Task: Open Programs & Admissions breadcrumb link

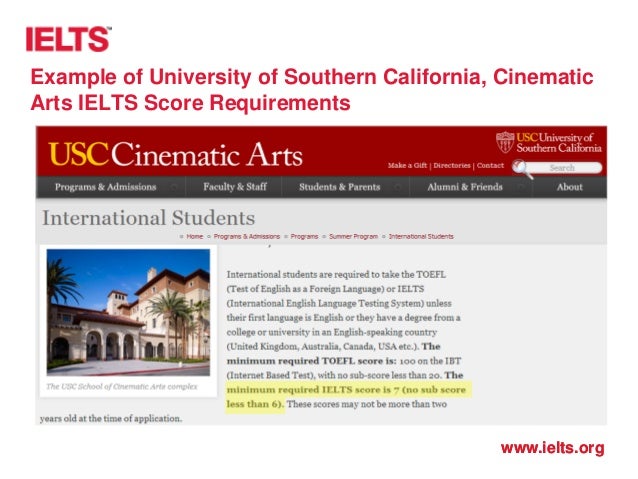Action: [247, 236]
